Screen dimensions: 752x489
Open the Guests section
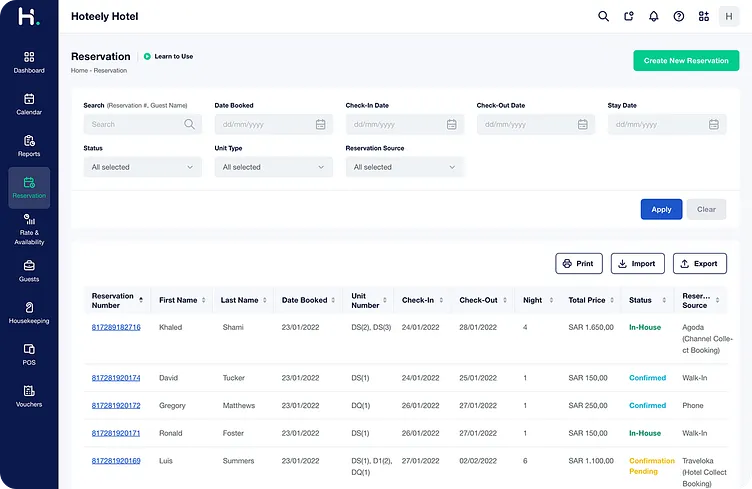tap(29, 271)
